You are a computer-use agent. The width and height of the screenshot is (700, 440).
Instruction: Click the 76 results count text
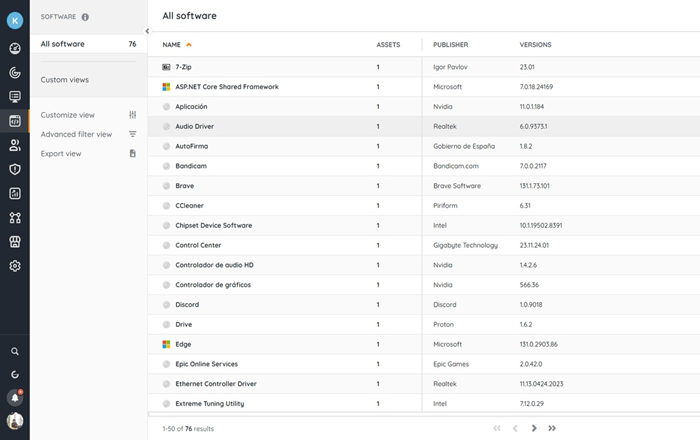(x=188, y=429)
